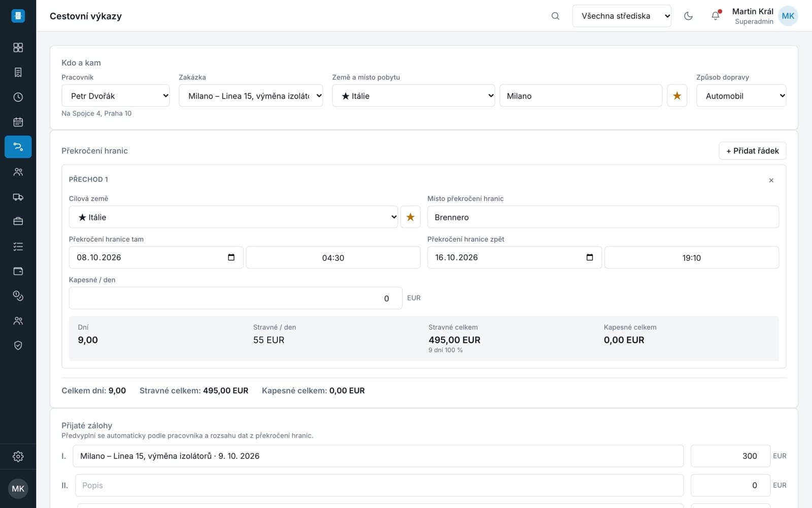Click the Milano place input field
The image size is (812, 508).
581,96
